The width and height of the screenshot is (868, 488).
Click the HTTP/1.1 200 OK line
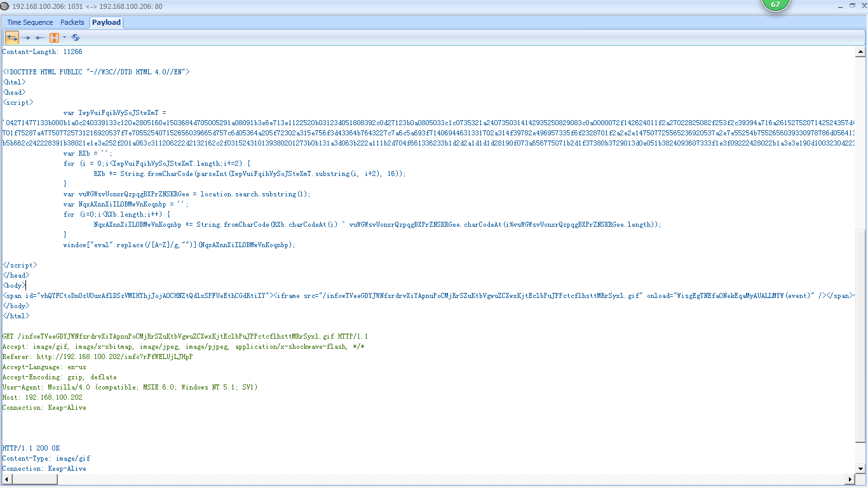(31, 448)
